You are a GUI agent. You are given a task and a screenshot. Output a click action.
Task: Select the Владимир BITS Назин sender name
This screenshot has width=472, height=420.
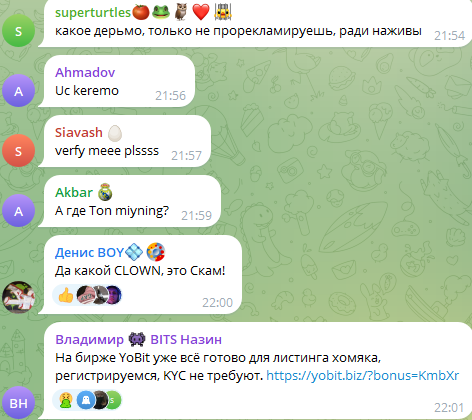click(x=138, y=339)
